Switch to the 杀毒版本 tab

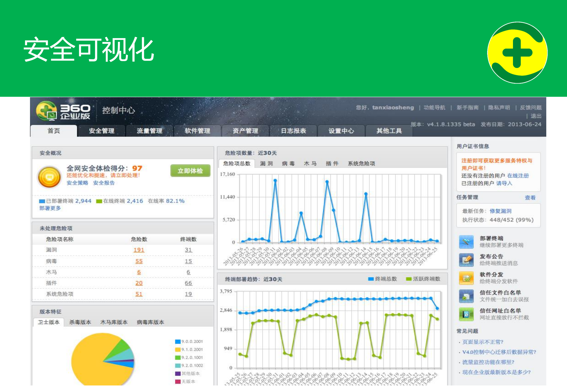pos(80,322)
